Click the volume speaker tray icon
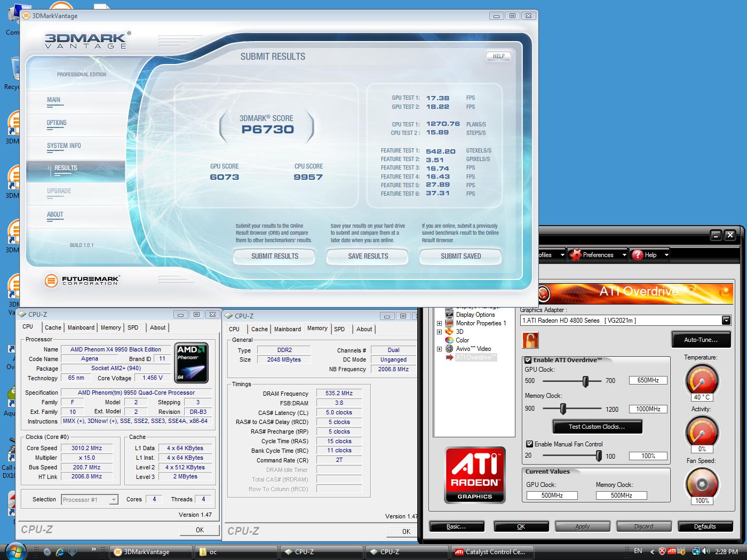 tap(706, 551)
